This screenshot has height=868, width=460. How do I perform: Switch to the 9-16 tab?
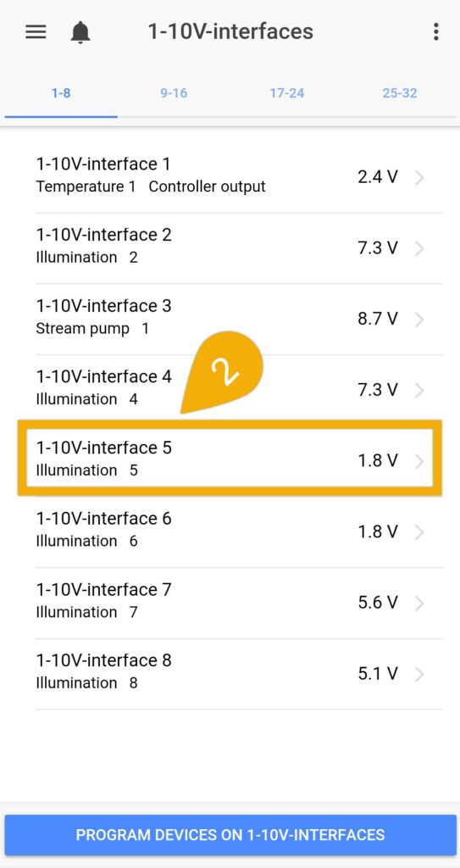[x=174, y=93]
